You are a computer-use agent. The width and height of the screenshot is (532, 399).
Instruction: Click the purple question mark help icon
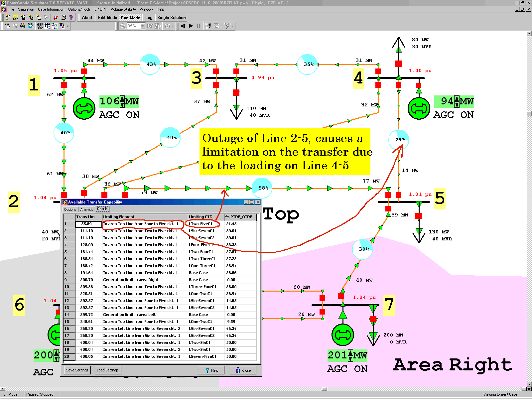[71, 18]
